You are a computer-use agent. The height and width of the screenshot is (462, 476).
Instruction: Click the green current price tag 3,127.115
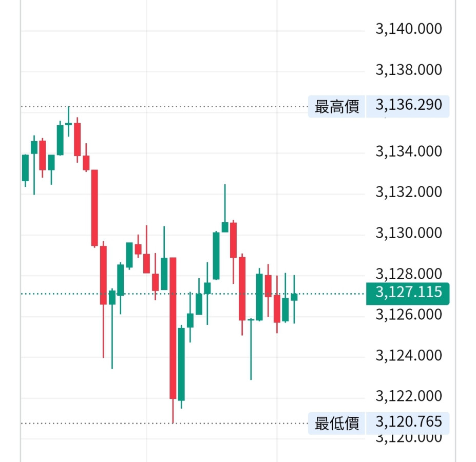point(408,293)
